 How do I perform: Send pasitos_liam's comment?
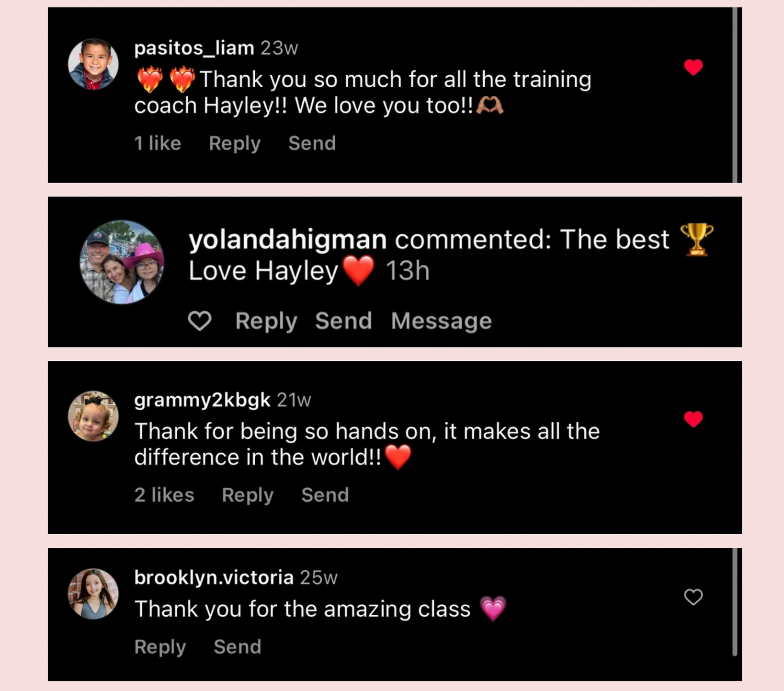(312, 143)
